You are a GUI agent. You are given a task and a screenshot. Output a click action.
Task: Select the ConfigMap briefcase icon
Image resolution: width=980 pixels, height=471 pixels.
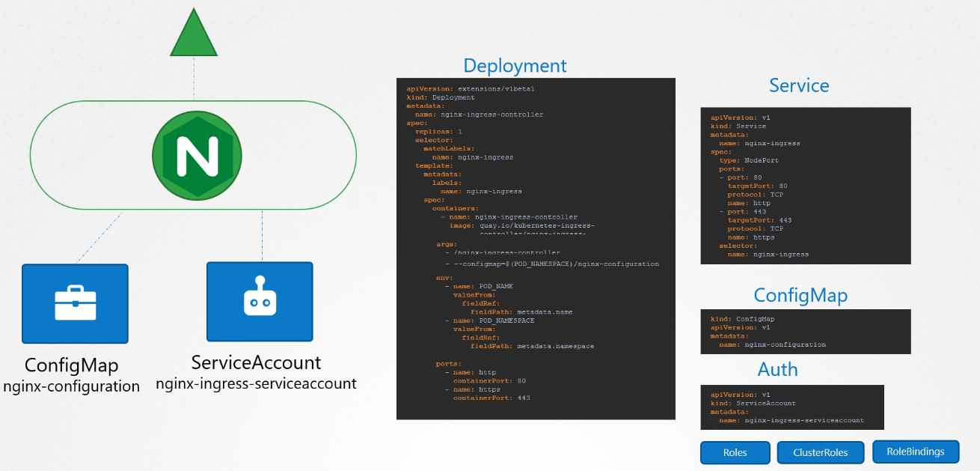click(75, 303)
